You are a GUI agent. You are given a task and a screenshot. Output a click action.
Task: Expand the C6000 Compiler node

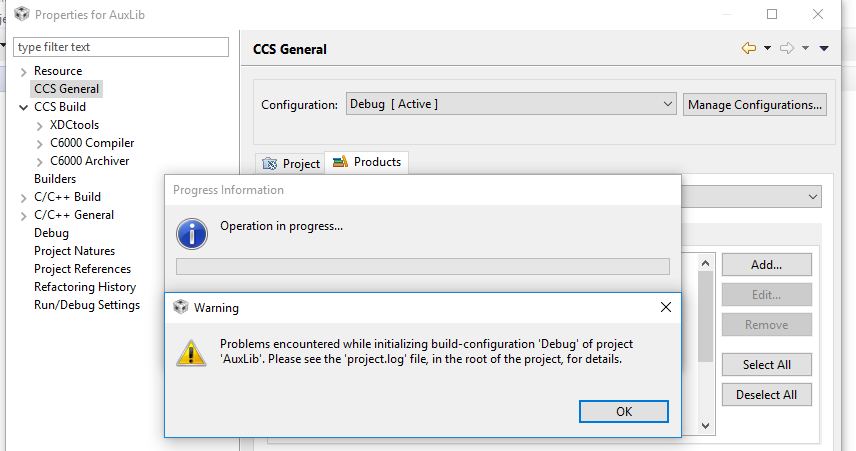coord(40,143)
